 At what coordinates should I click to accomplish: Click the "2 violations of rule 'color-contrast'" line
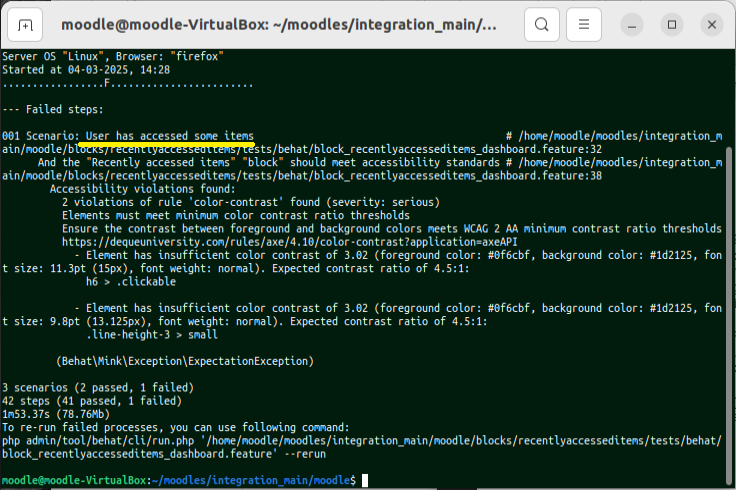251,202
